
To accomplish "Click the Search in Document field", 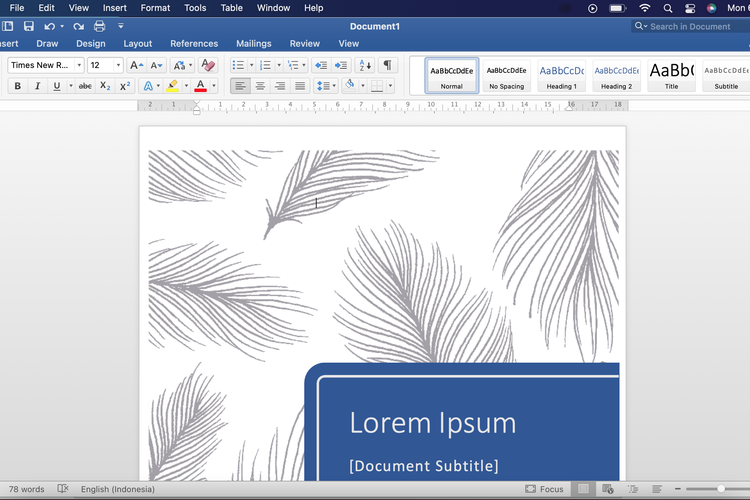I will pyautogui.click(x=690, y=26).
